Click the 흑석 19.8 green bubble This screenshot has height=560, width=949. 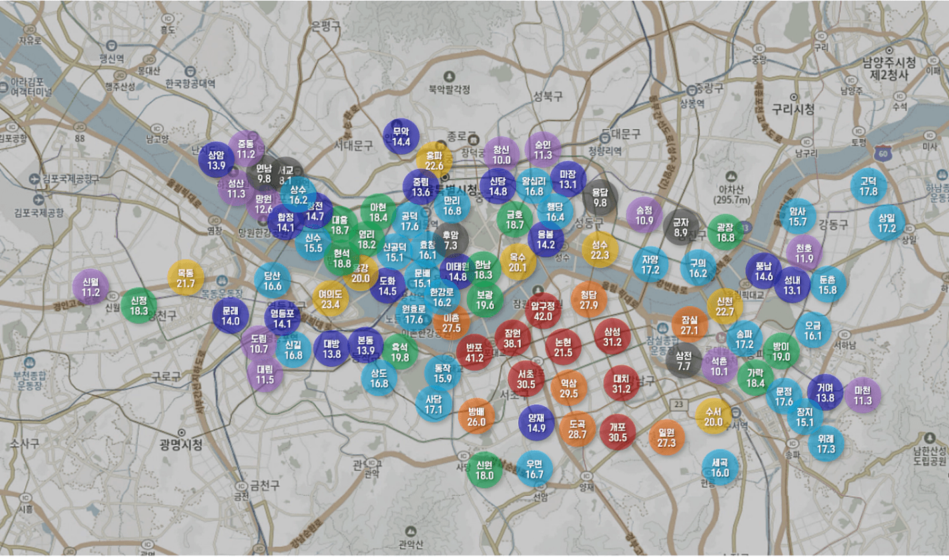400,352
